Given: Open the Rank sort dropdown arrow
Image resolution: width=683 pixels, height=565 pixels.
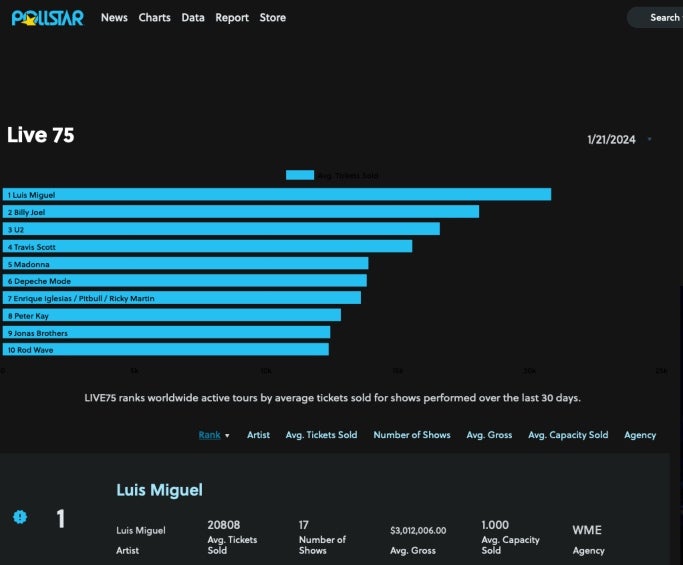Looking at the screenshot, I should (x=227, y=436).
